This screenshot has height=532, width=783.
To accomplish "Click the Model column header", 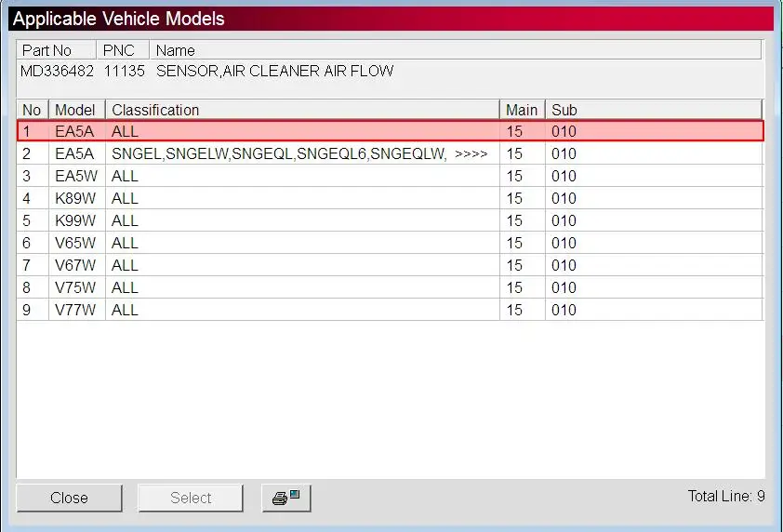I will tap(77, 110).
